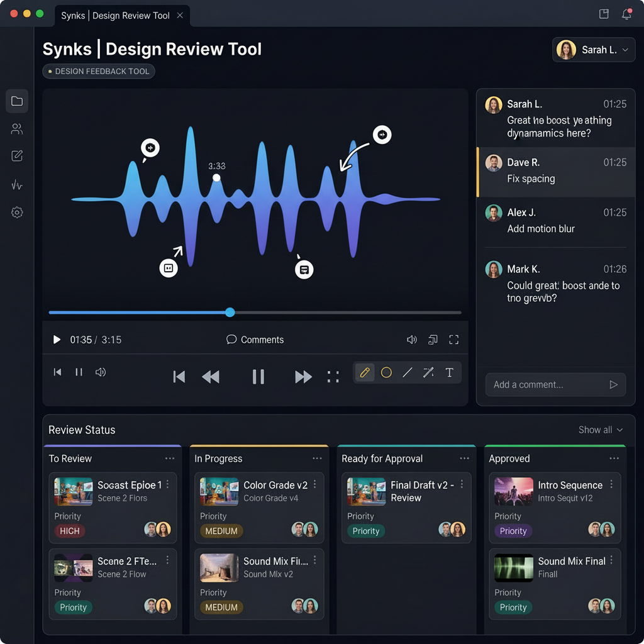644x644 pixels.
Task: Select the text annotation tool
Action: (449, 372)
